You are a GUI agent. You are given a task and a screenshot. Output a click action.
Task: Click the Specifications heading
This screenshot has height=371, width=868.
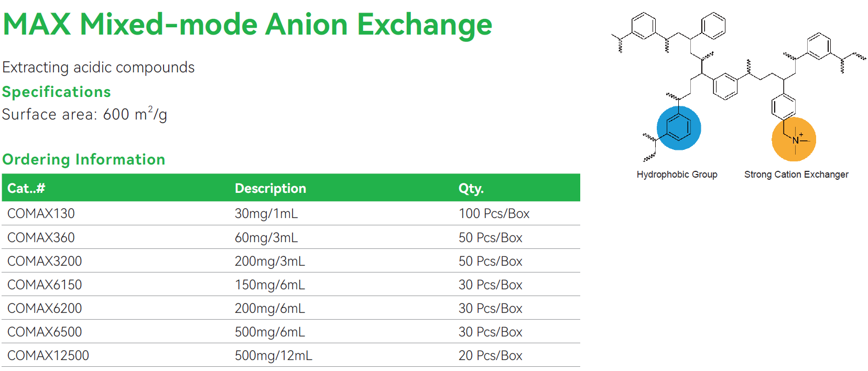point(57,92)
